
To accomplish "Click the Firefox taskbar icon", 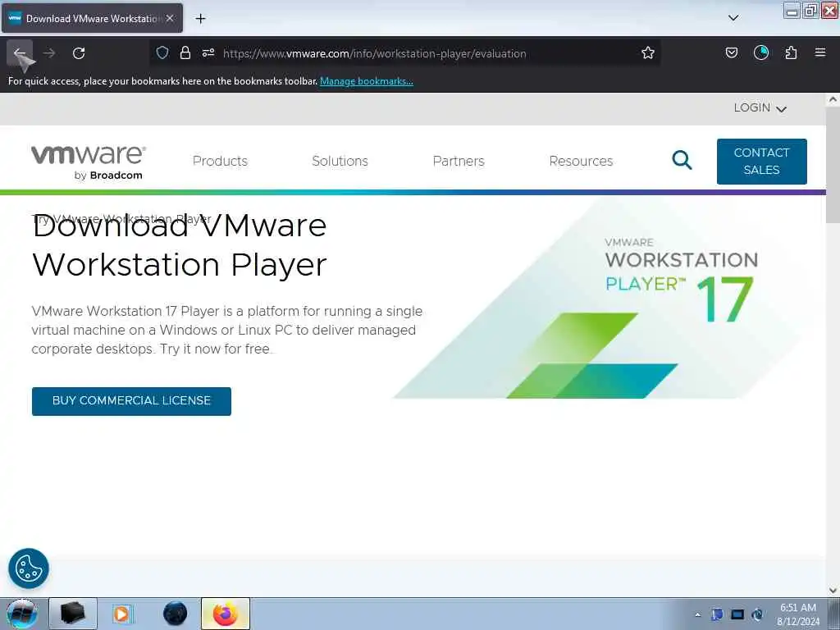I will pyautogui.click(x=226, y=614).
